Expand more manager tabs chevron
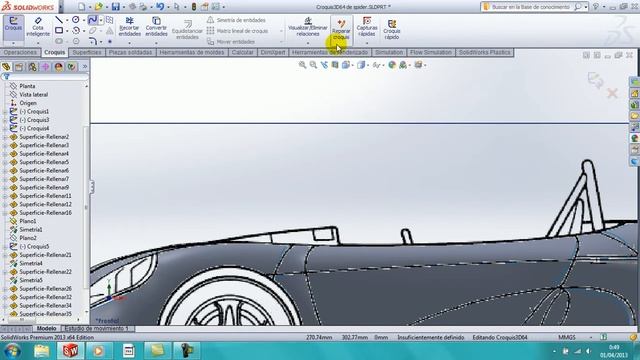The width and height of the screenshot is (640, 360). coord(84,67)
